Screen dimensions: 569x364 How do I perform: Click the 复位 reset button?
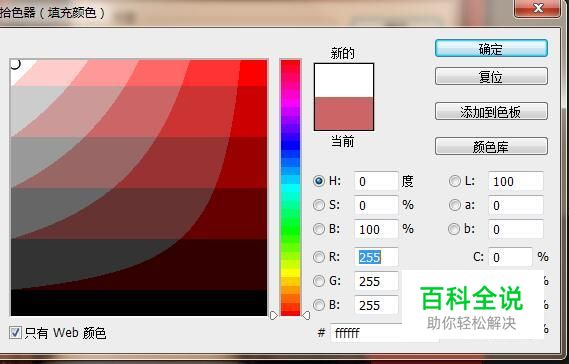pyautogui.click(x=491, y=76)
